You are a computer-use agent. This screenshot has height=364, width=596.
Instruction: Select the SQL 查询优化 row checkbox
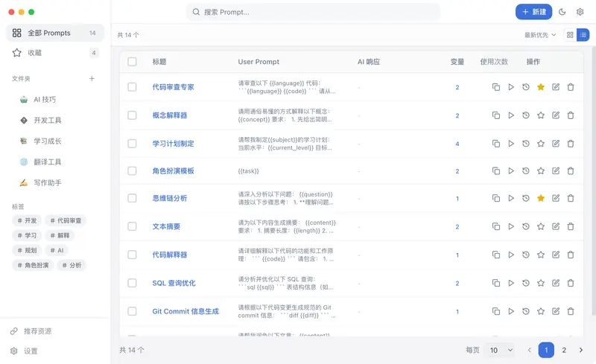coord(132,283)
